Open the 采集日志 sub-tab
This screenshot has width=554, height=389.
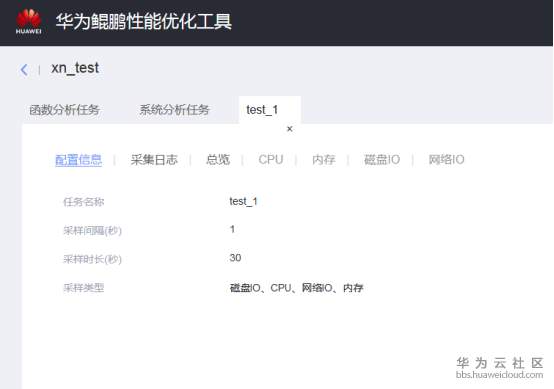pyautogui.click(x=154, y=160)
